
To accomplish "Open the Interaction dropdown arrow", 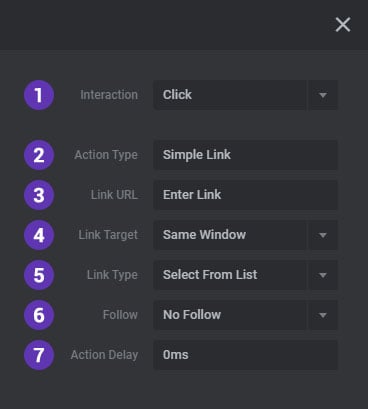I will pos(323,95).
